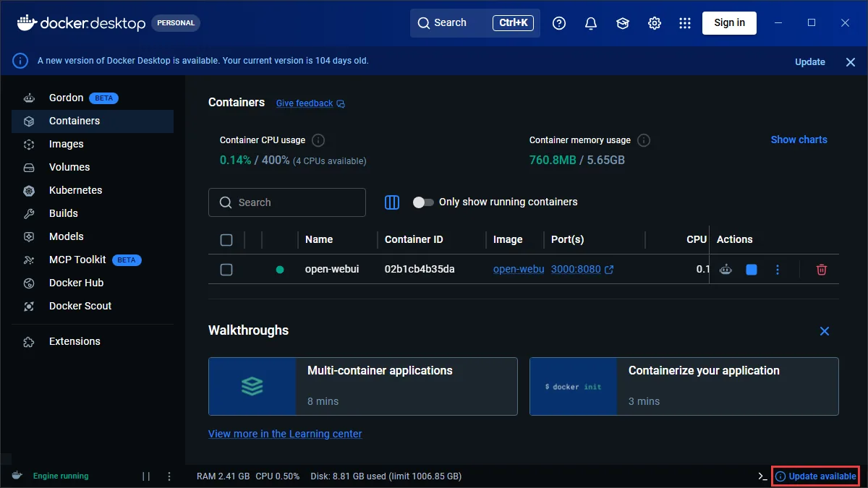Open Docker Hub in the sidebar
Screen dimensions: 868x488
click(93, 283)
